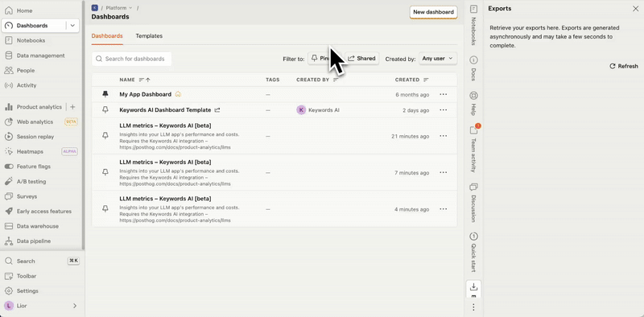Switch to the Templates tab
The height and width of the screenshot is (317, 644).
(x=149, y=36)
